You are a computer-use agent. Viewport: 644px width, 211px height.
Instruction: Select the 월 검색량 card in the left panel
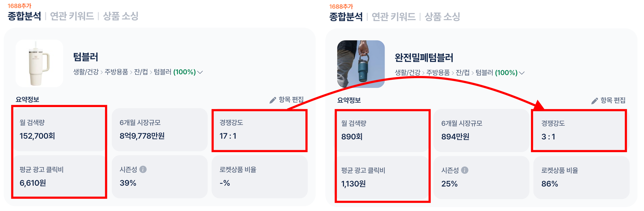pos(60,130)
